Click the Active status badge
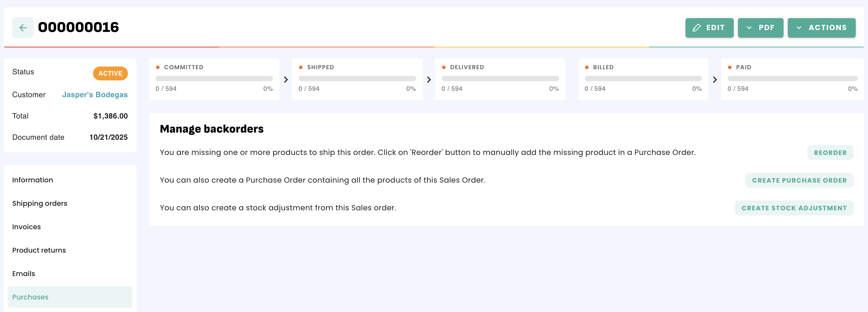The width and height of the screenshot is (868, 312). (x=110, y=73)
